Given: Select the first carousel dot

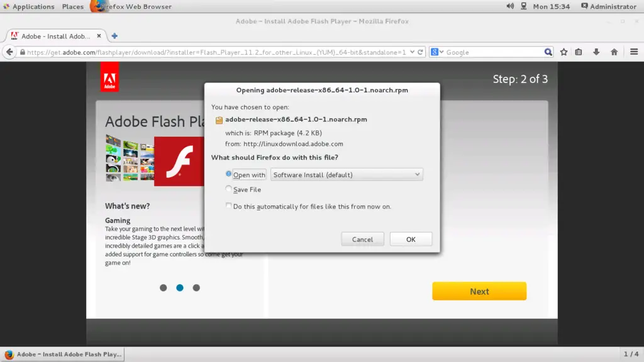Looking at the screenshot, I should click(x=164, y=288).
